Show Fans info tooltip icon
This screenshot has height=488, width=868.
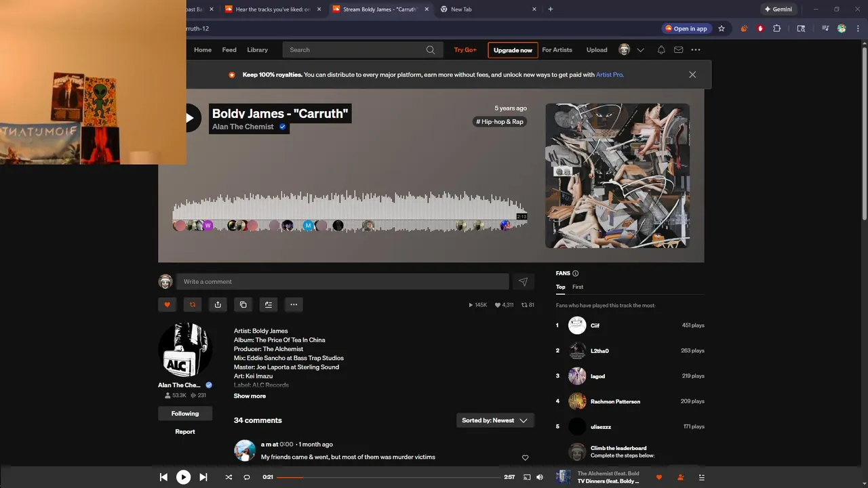pos(575,273)
